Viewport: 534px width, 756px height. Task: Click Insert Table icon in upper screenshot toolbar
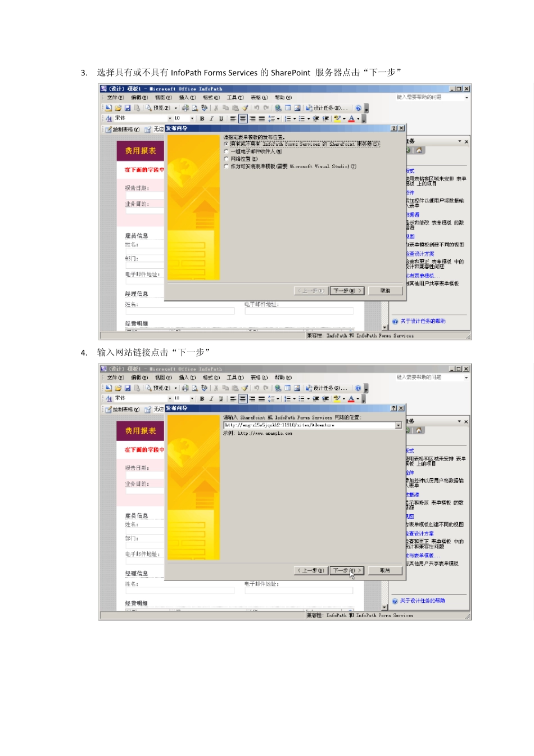pyautogui.click(x=288, y=107)
